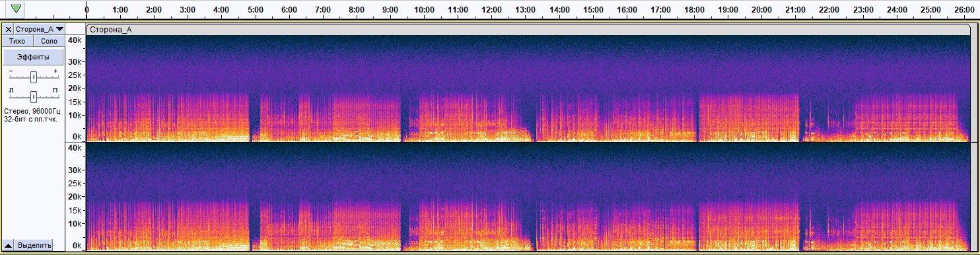Click the 18:00 mark on the timeline ruler
Viewport: 980px width, 255px height.
694,11
